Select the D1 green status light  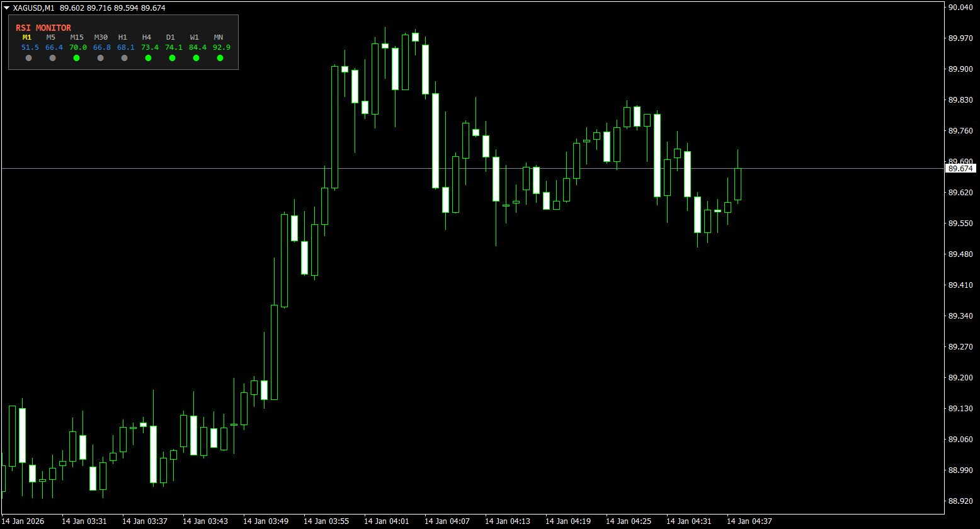[171, 57]
